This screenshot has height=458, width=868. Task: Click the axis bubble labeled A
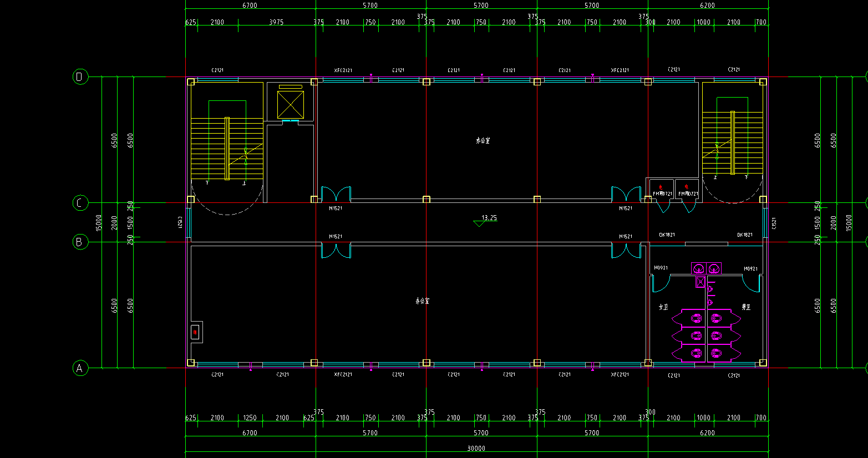[80, 368]
